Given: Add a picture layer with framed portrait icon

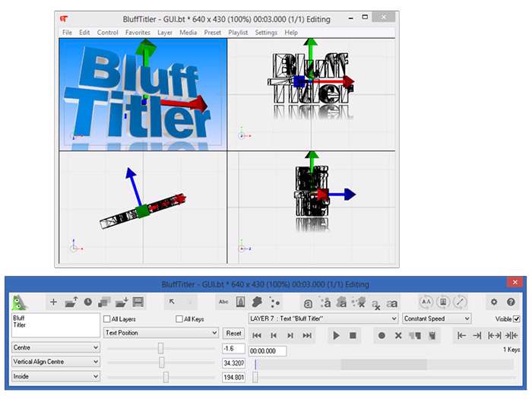Looking at the screenshot, I should click(240, 302).
